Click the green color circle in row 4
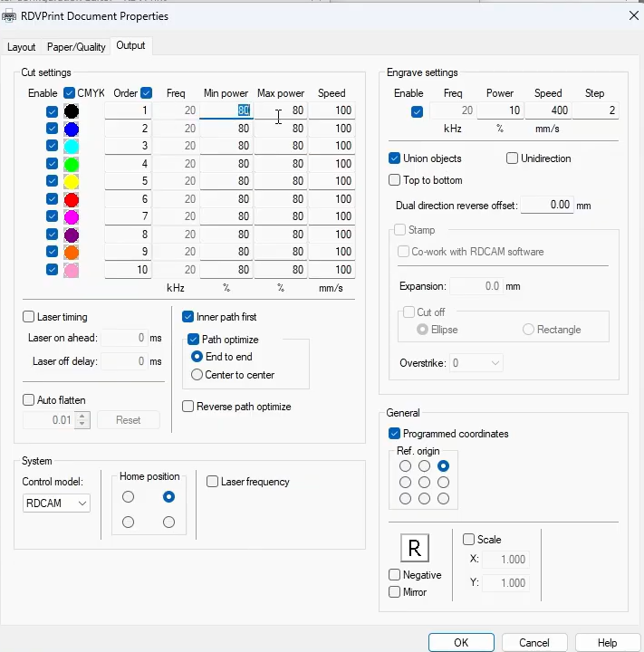The height and width of the screenshot is (652, 644). [x=72, y=164]
